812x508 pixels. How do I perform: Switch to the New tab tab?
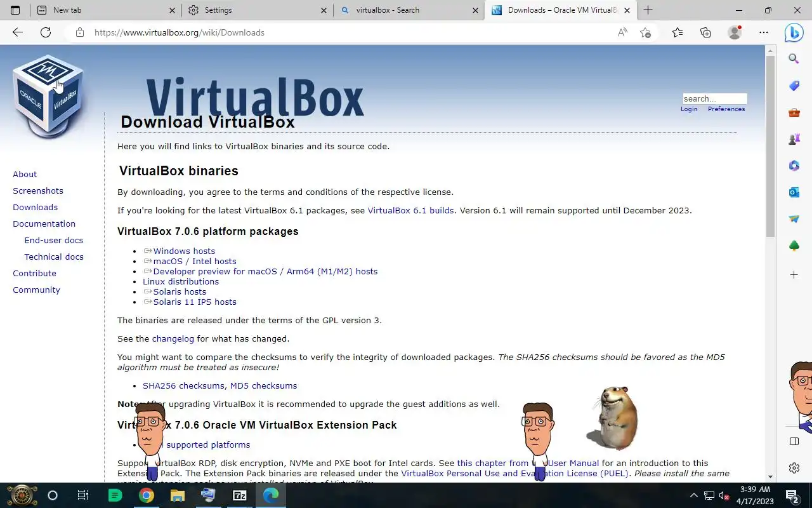click(x=106, y=10)
